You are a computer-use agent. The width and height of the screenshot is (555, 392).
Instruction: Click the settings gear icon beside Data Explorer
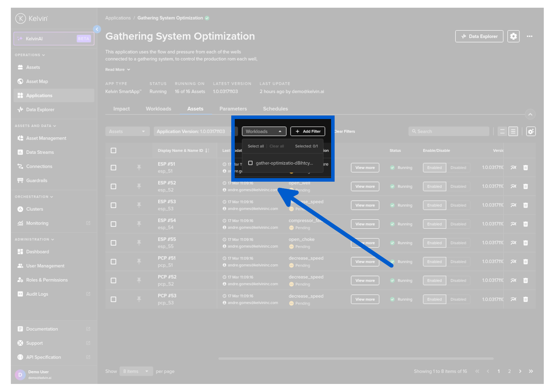click(x=513, y=36)
